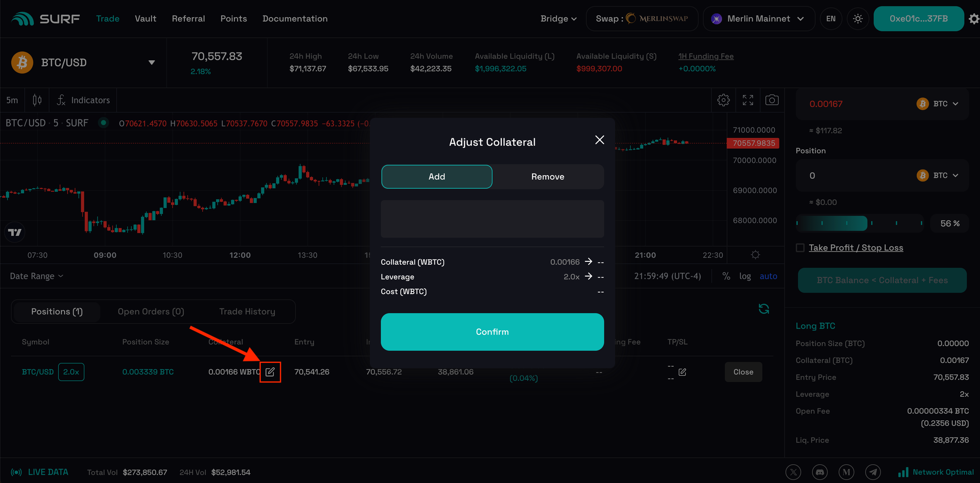Select the Remove option in Adjust Collateral

pos(547,177)
